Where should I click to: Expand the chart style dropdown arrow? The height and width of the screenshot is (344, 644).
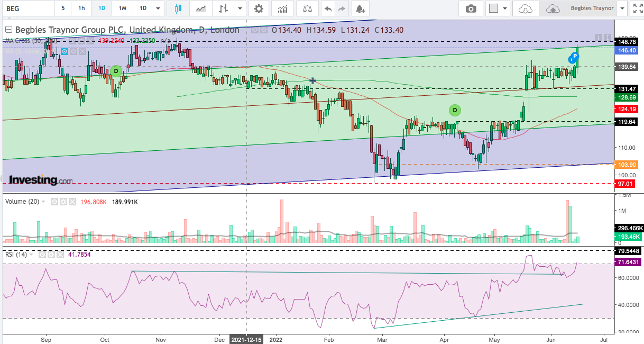coord(241,8)
